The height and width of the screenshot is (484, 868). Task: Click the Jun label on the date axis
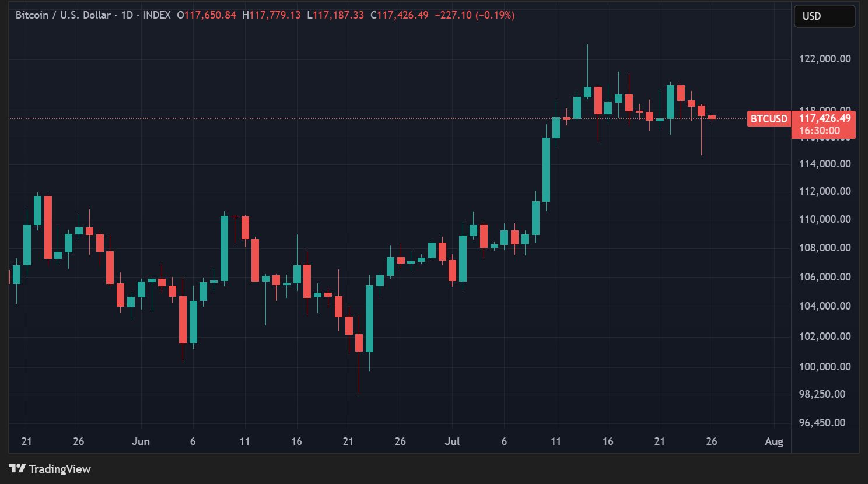click(141, 441)
